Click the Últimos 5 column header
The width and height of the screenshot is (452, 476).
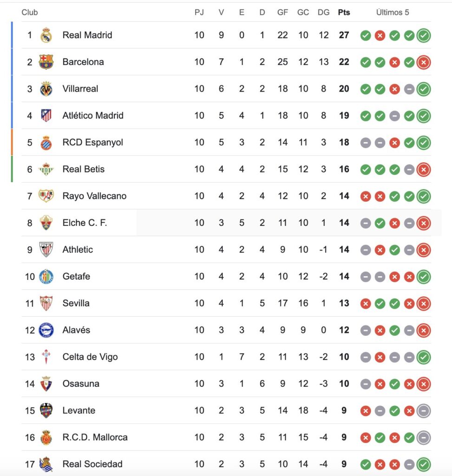(393, 13)
